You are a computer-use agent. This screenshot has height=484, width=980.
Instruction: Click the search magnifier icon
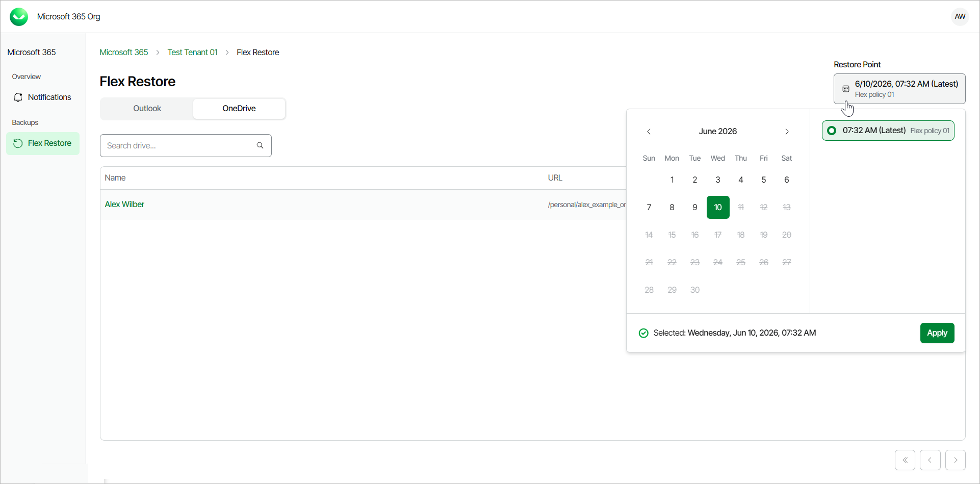click(260, 146)
